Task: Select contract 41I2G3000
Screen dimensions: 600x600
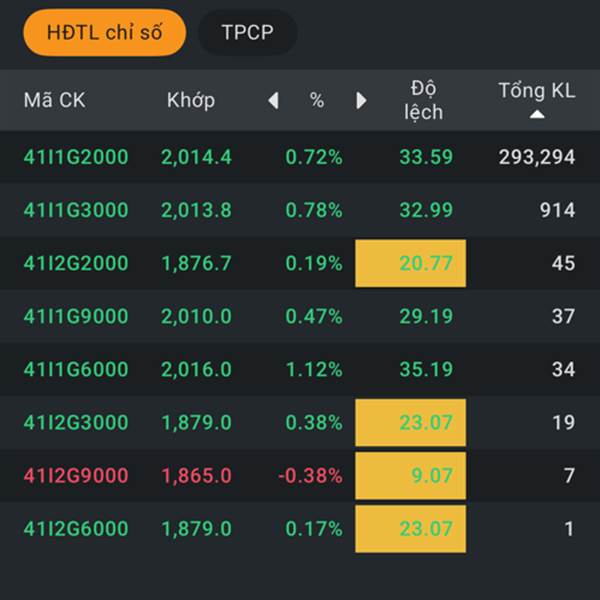Action: point(76,422)
